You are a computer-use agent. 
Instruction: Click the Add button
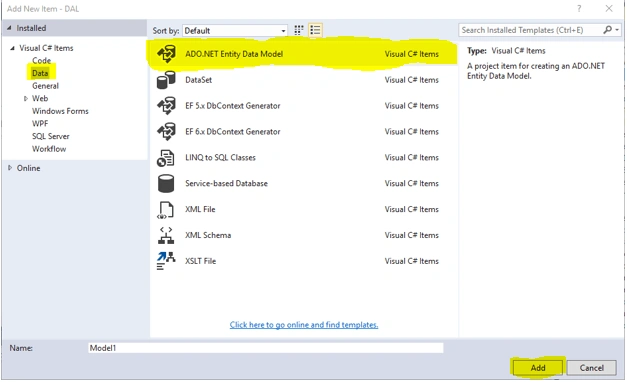point(538,368)
